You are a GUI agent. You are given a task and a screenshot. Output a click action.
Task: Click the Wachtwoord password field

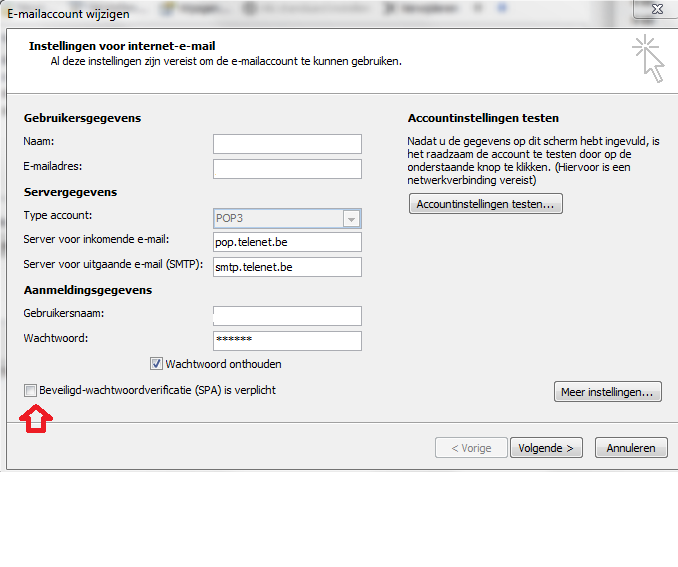tap(287, 341)
